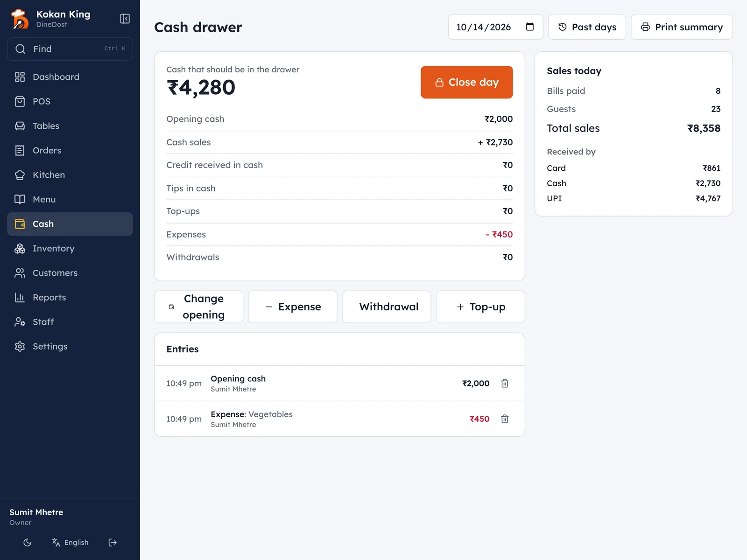Select the Cash sidebar item
The width and height of the screenshot is (747, 560).
tap(70, 224)
